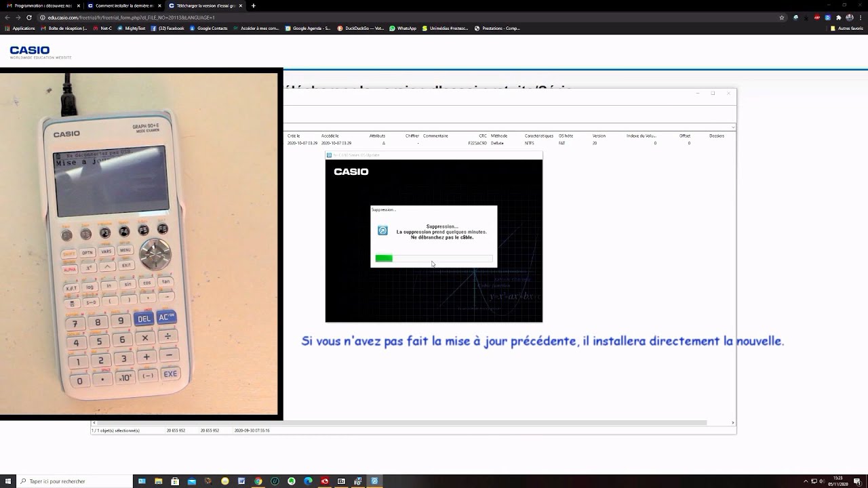Open the Google Agenda bookmark
The height and width of the screenshot is (488, 868).
pyautogui.click(x=308, y=28)
